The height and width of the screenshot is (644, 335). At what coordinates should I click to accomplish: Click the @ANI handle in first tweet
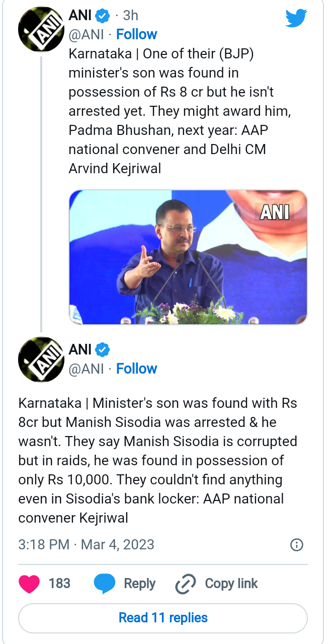(x=86, y=34)
